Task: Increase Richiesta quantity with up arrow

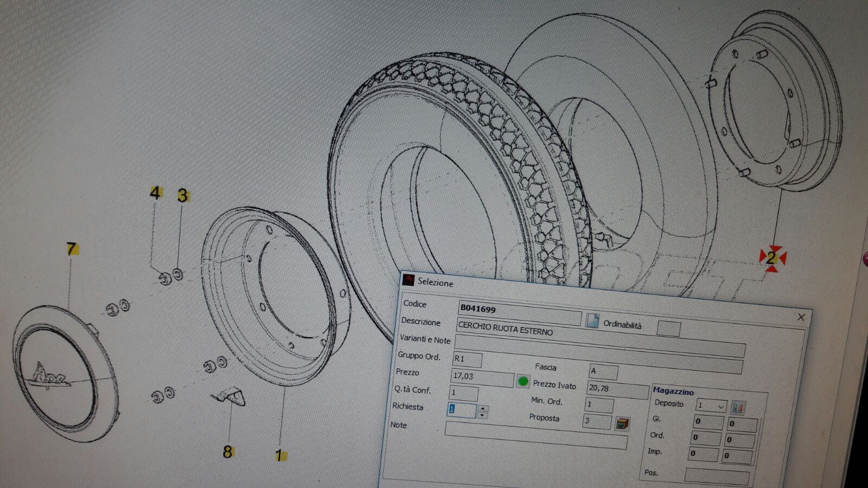Action: [x=483, y=408]
